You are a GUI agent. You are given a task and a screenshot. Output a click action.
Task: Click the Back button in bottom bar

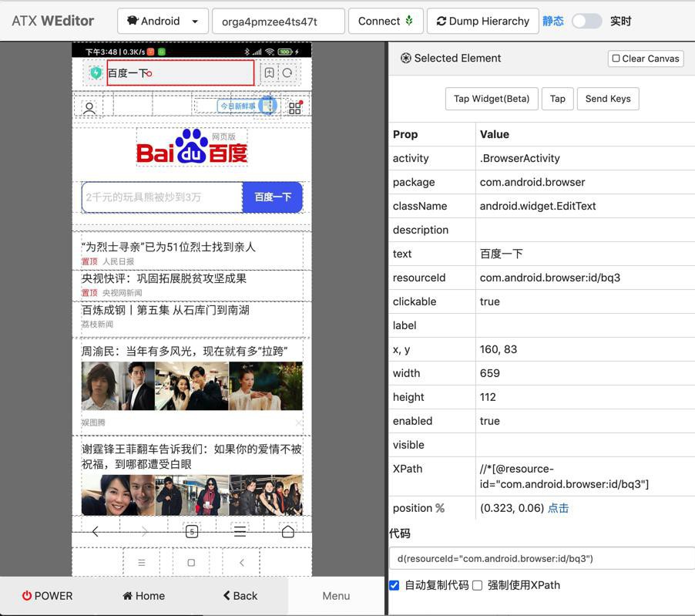coord(240,596)
